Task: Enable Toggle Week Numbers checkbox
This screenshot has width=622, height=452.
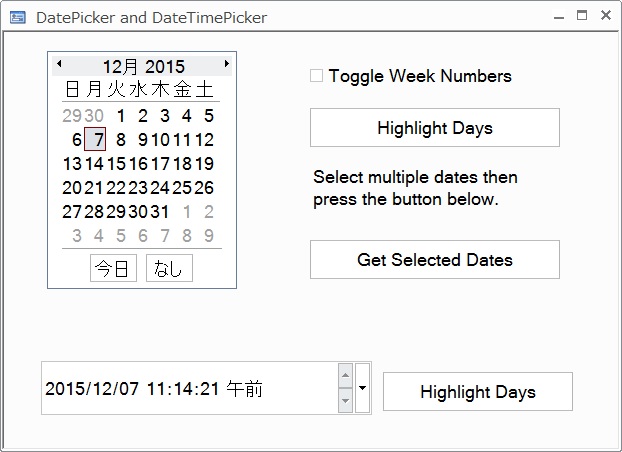Action: coord(316,76)
